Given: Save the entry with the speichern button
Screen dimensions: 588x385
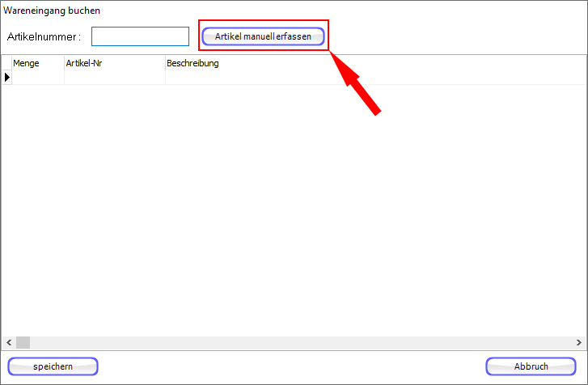Looking at the screenshot, I should [x=53, y=366].
